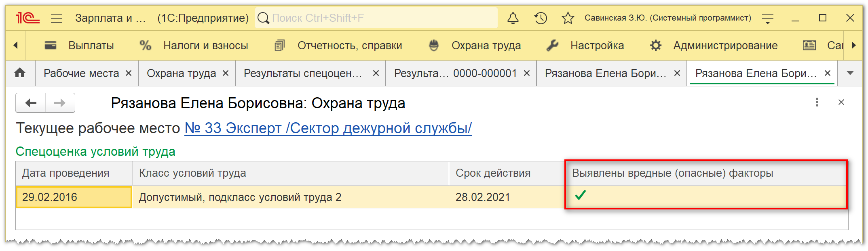Open the history clock icon

click(x=541, y=18)
